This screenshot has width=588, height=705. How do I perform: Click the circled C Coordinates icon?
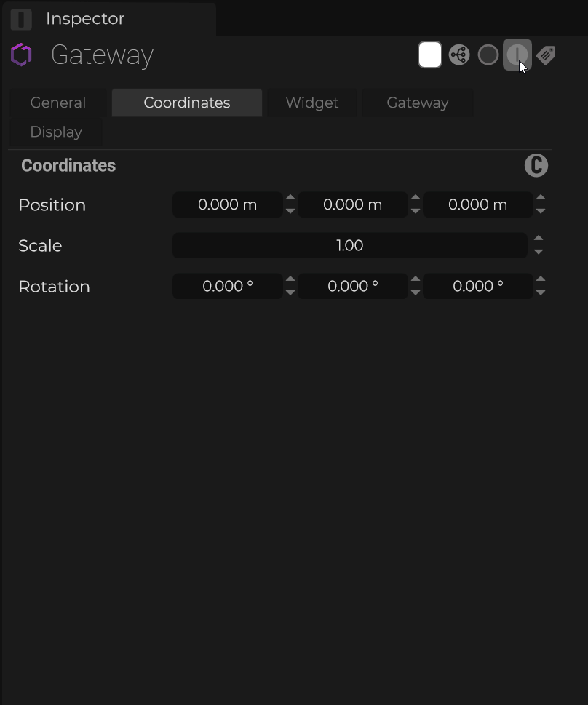click(x=536, y=166)
